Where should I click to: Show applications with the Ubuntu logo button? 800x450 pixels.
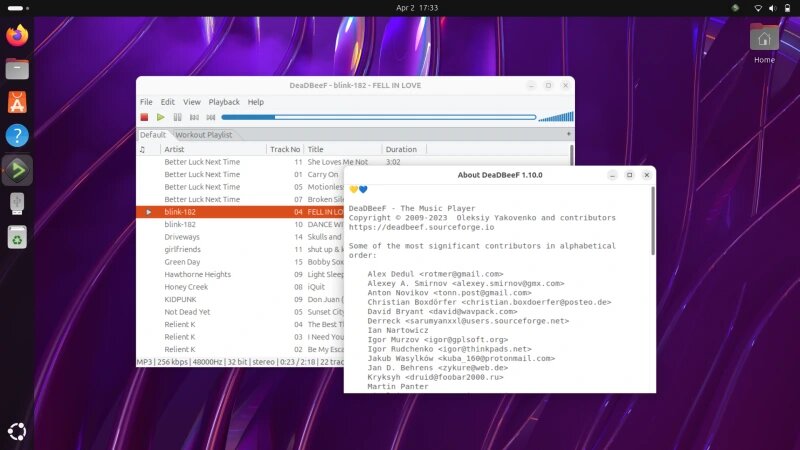coord(17,432)
